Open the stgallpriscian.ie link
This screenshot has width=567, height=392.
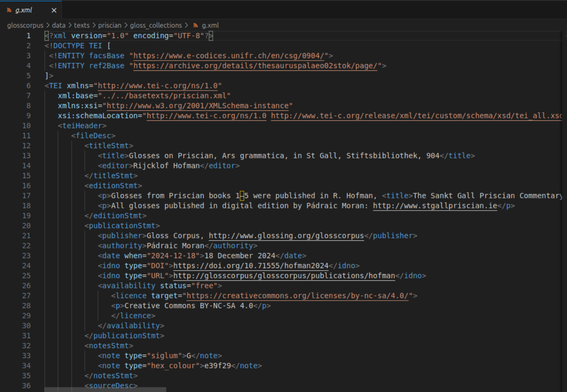pos(435,206)
